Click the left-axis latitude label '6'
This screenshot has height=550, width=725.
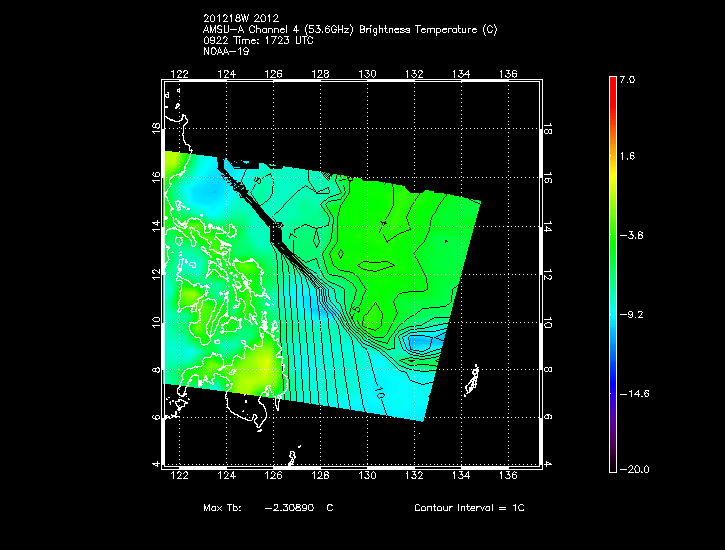pyautogui.click(x=156, y=417)
